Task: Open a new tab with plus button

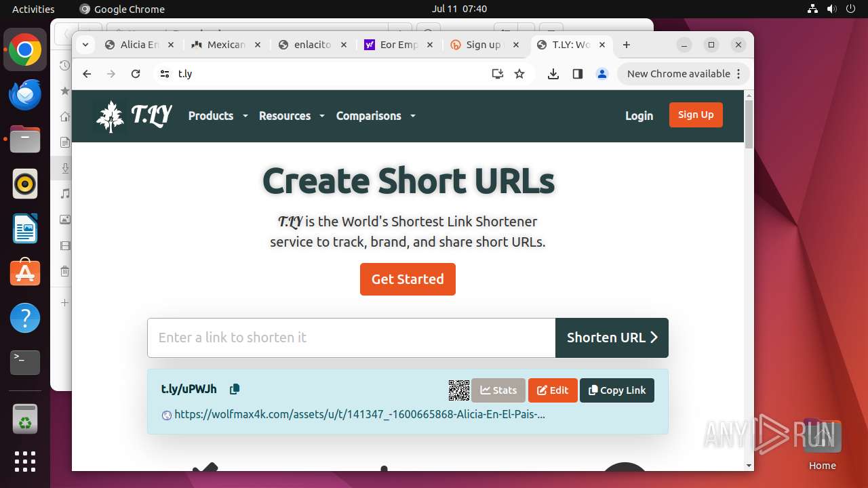Action: 627,45
